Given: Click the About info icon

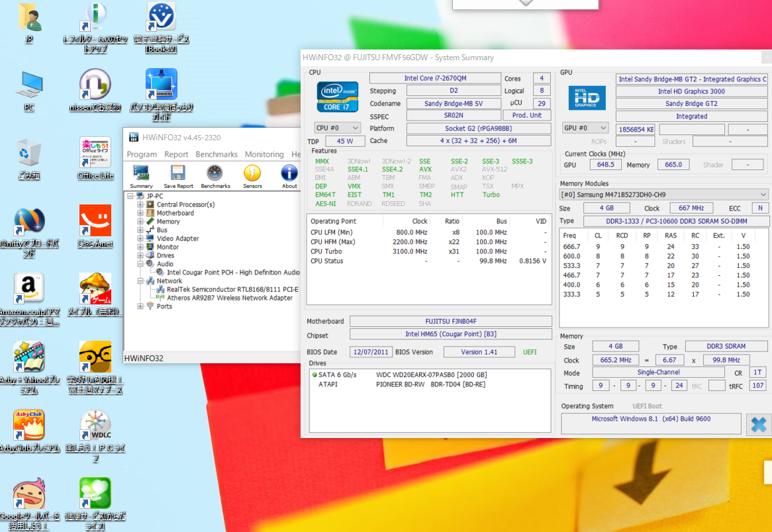Looking at the screenshot, I should coord(289,177).
